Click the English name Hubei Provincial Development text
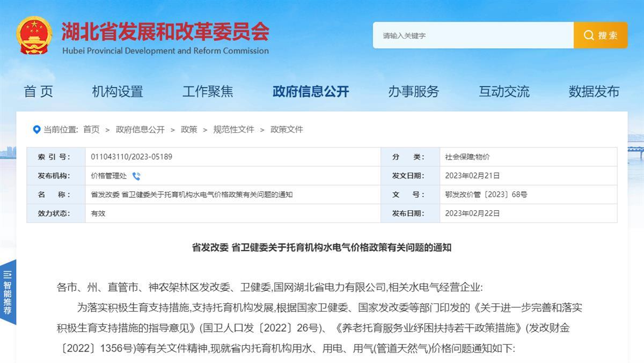The image size is (644, 363). 165,51
